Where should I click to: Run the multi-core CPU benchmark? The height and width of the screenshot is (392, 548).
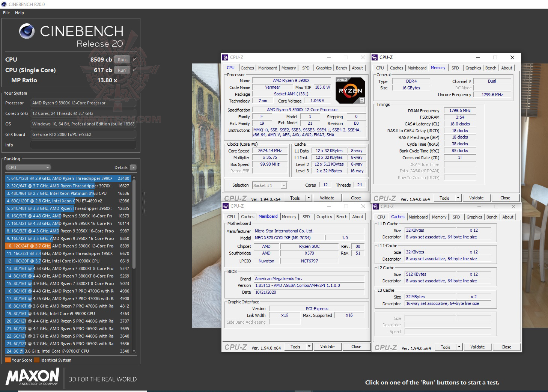point(122,60)
